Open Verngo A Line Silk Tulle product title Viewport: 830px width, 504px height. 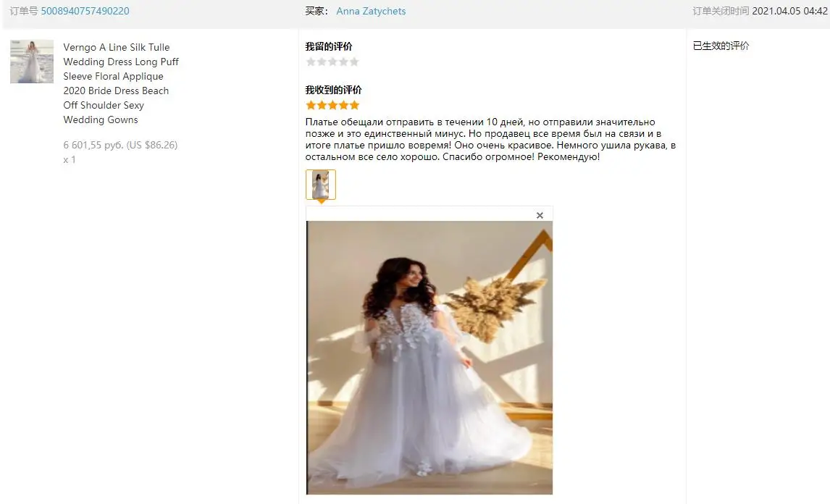click(121, 83)
